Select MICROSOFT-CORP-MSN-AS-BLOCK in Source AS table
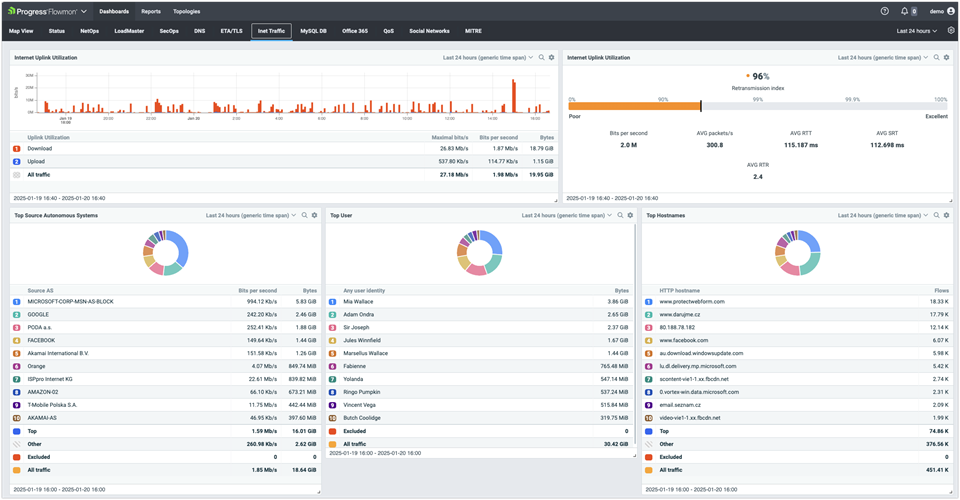960x500 pixels. point(70,301)
